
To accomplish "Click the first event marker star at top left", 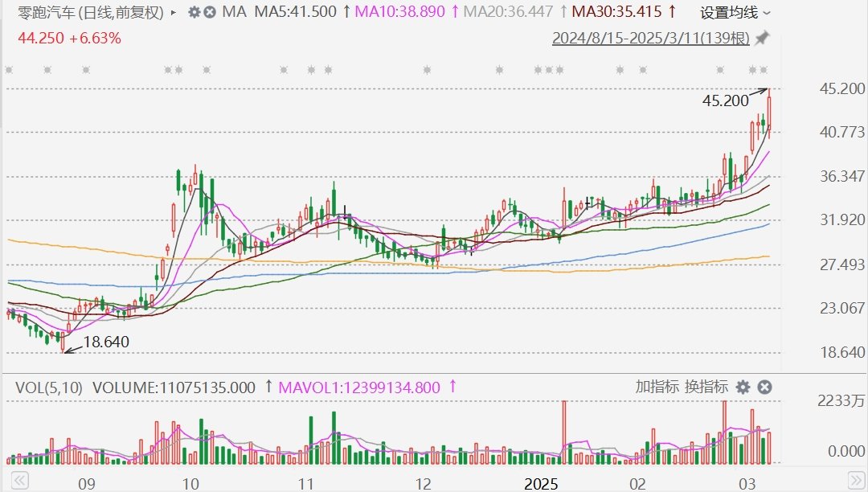I will 10,71.
